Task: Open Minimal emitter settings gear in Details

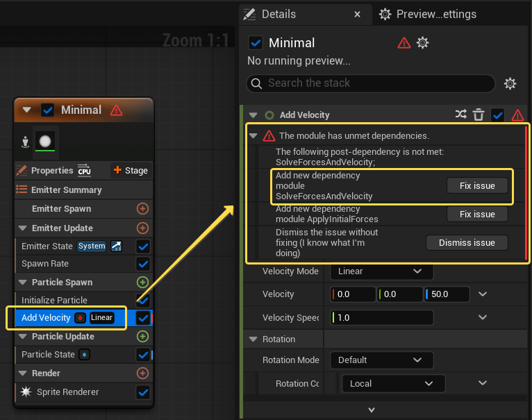Action: [422, 43]
